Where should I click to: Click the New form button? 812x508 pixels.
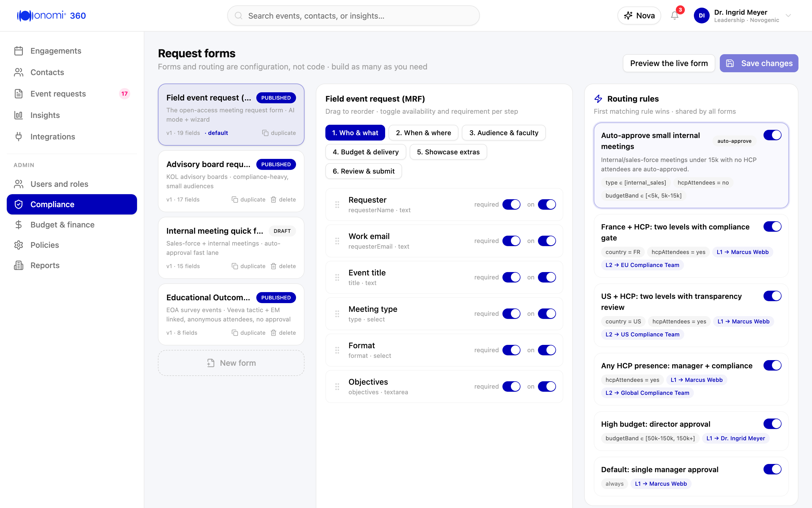(x=231, y=363)
